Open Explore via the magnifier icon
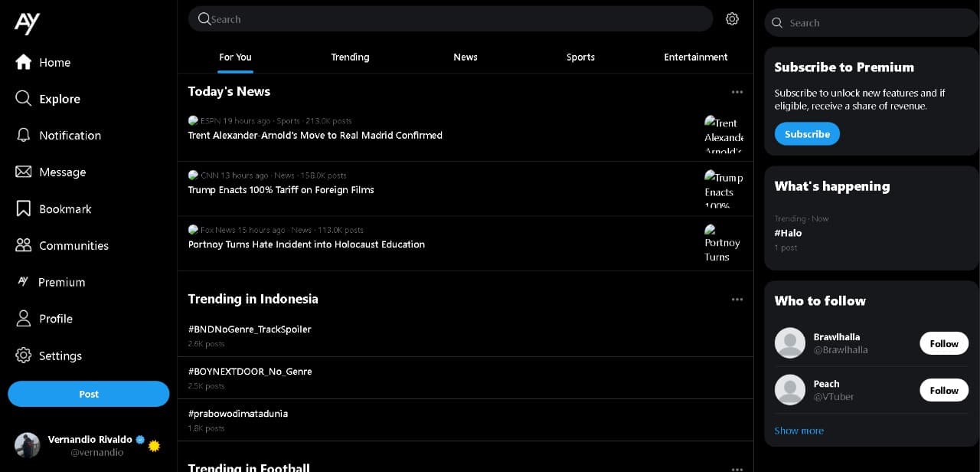Viewport: 980px width, 472px height. pyautogui.click(x=24, y=99)
